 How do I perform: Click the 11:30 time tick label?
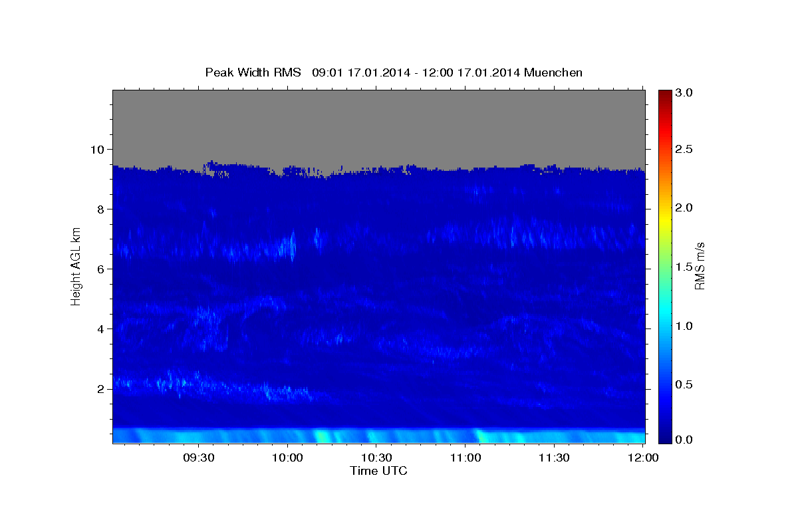(553, 458)
